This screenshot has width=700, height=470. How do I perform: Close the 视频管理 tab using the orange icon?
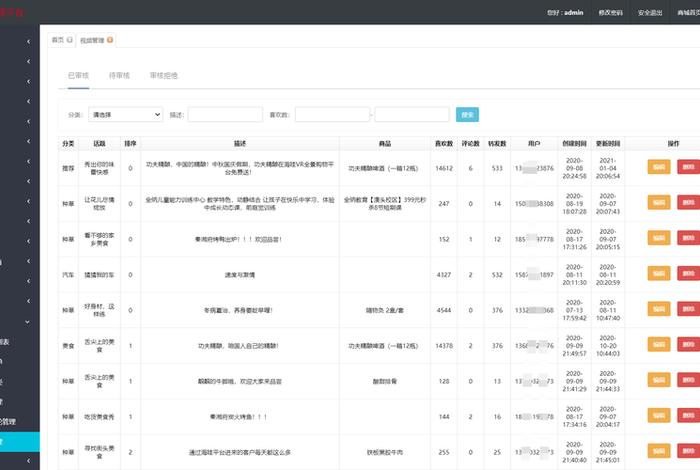[x=110, y=40]
